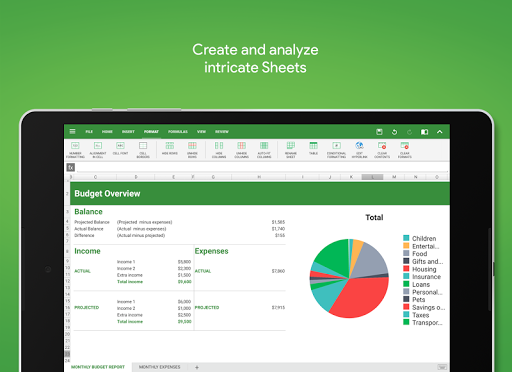Viewport: 512px width, 372px height.
Task: Collapse the ribbon with the chevron
Action: tap(440, 132)
